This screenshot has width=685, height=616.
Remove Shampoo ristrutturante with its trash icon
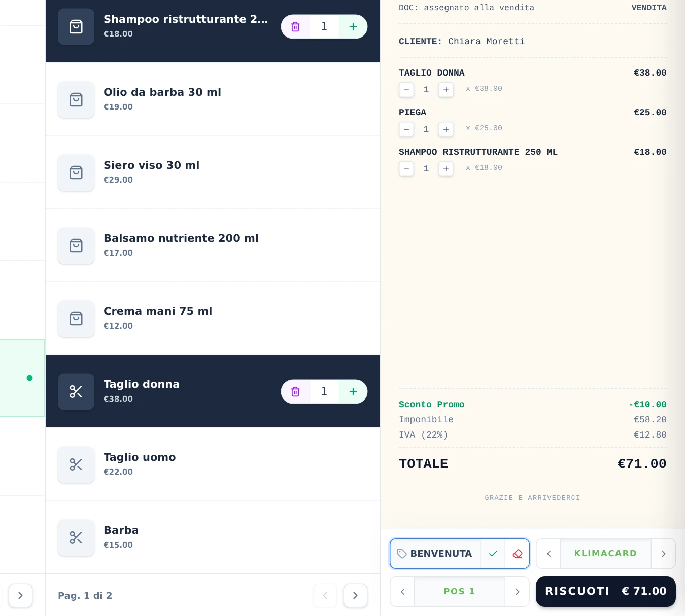[295, 26]
